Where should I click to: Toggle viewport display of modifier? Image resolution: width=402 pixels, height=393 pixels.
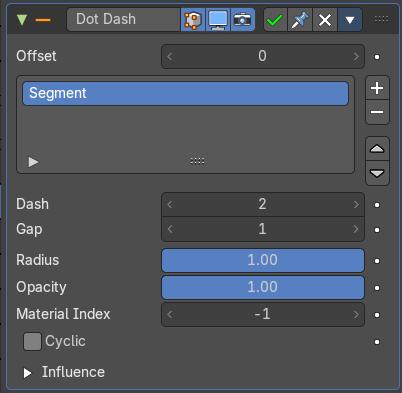click(218, 19)
